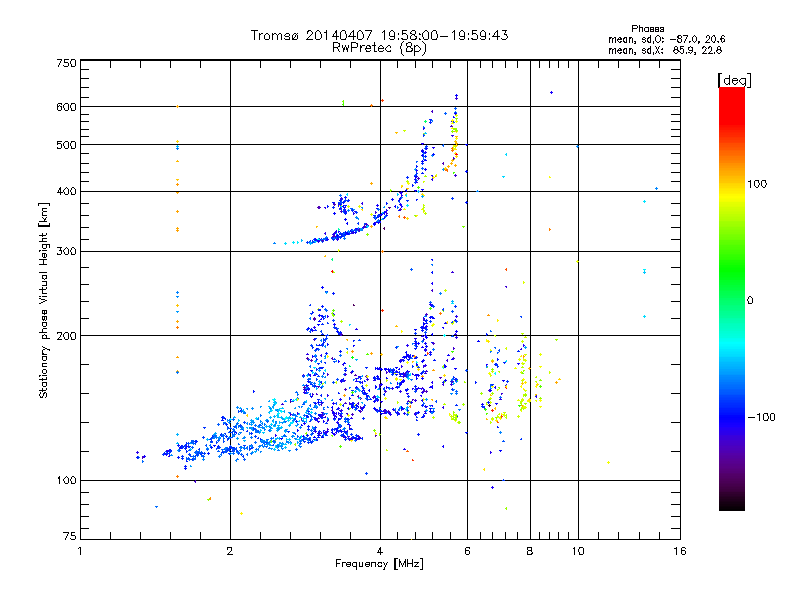Click the 'Phases' header in the statistics block
The image size is (800, 600).
coord(647,29)
